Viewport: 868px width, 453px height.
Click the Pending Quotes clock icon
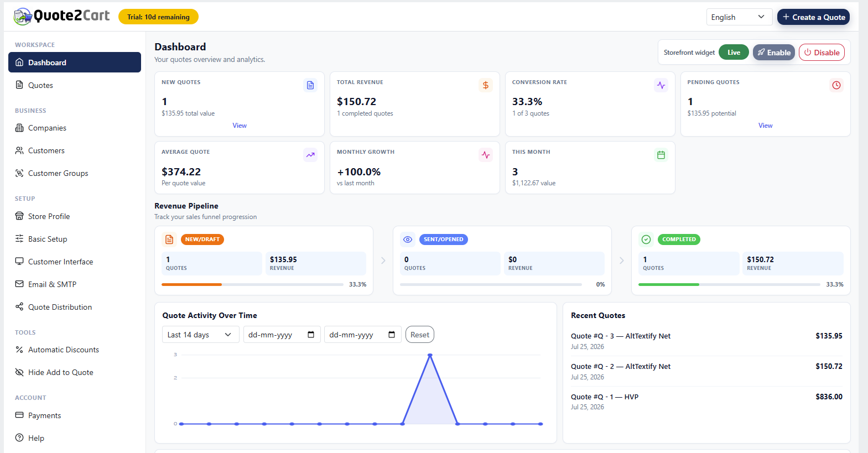click(x=836, y=85)
